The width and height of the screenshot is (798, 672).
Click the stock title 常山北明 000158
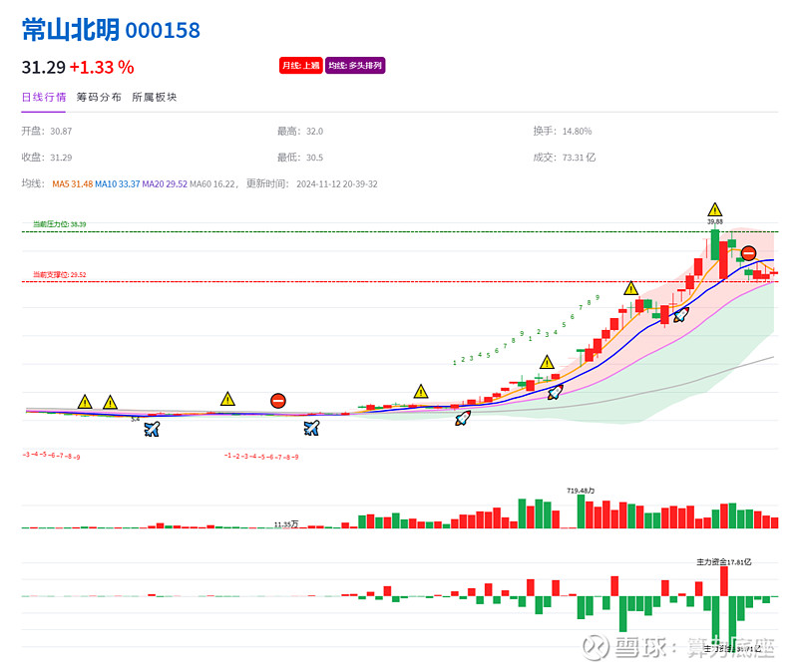pos(111,30)
